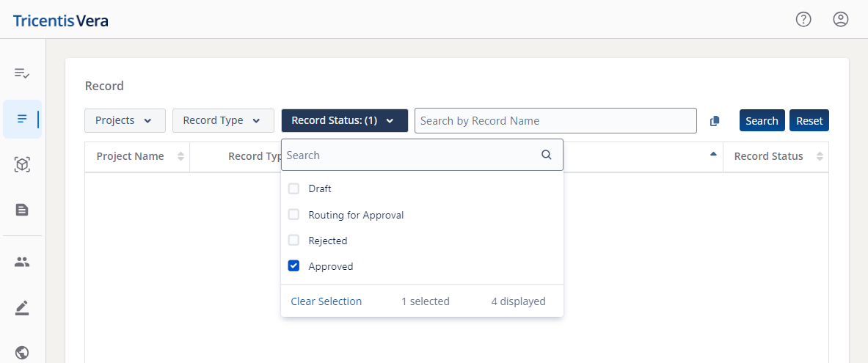This screenshot has height=363, width=868.
Task: Enable the Routing for Approval checkbox
Action: coord(293,215)
